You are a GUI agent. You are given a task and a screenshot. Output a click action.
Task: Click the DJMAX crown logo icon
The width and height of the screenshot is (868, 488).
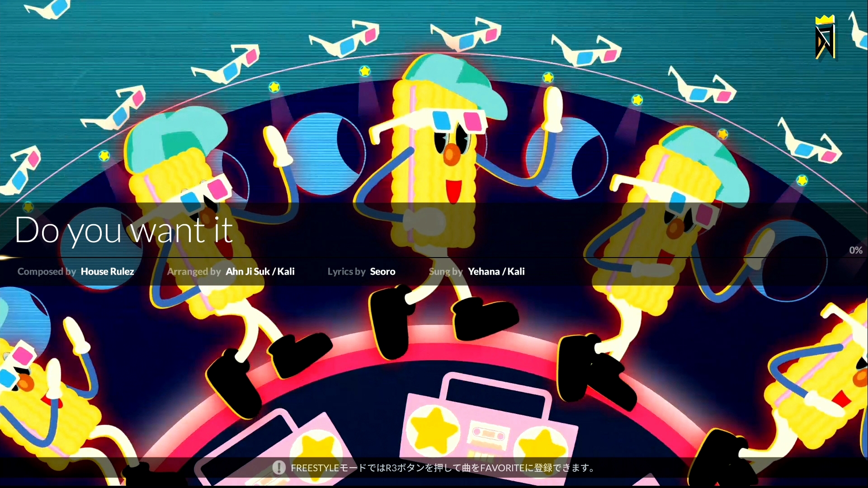(x=825, y=38)
